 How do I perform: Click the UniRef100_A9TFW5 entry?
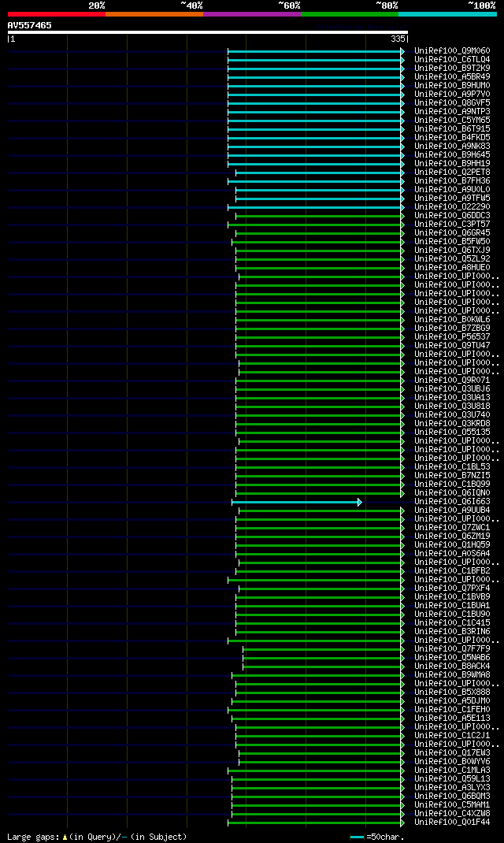pyautogui.click(x=452, y=199)
